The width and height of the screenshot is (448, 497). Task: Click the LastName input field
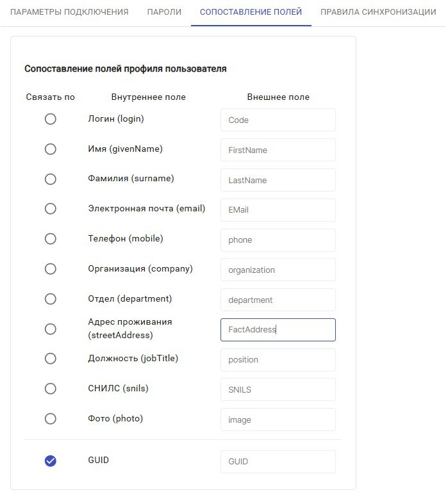click(x=278, y=180)
